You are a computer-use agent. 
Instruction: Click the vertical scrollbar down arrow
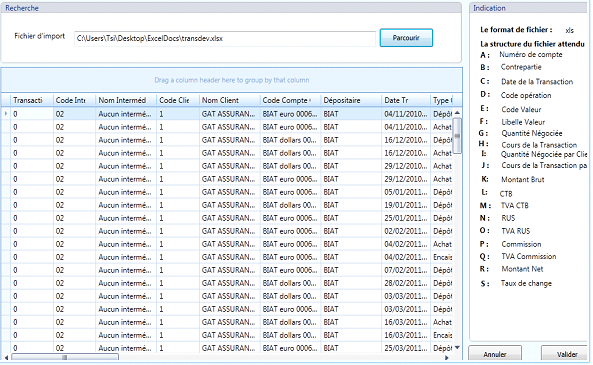[457, 348]
